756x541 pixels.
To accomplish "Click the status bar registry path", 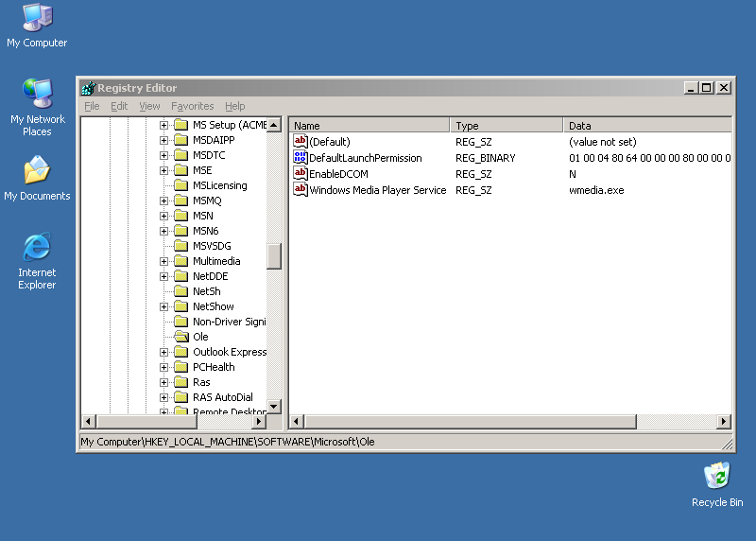I will 228,442.
